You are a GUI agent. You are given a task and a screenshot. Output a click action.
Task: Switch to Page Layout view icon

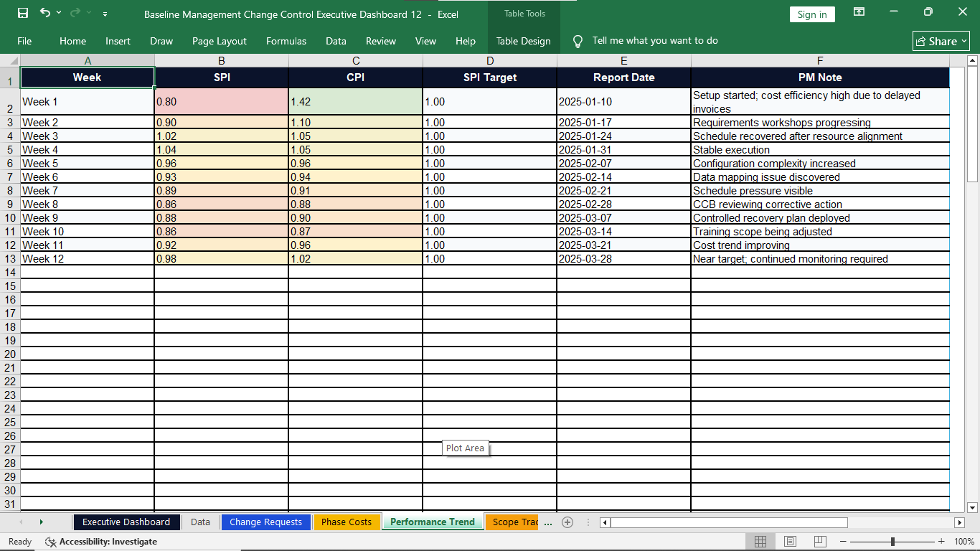click(790, 542)
